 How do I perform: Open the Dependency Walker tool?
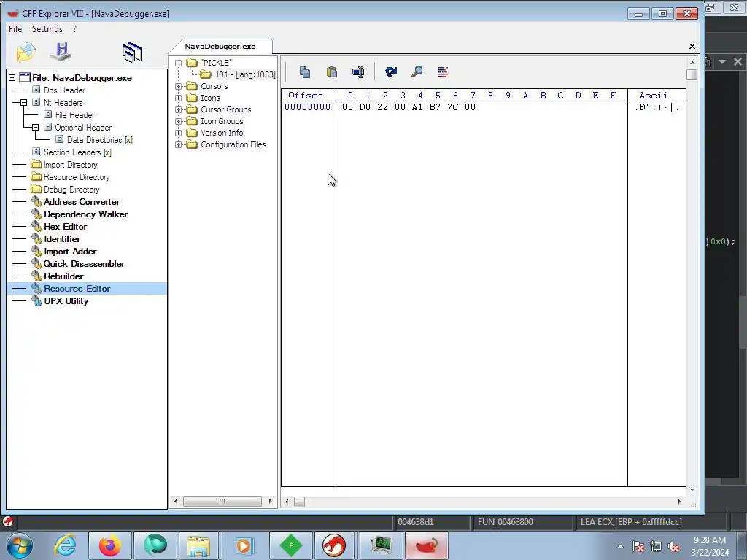(86, 214)
